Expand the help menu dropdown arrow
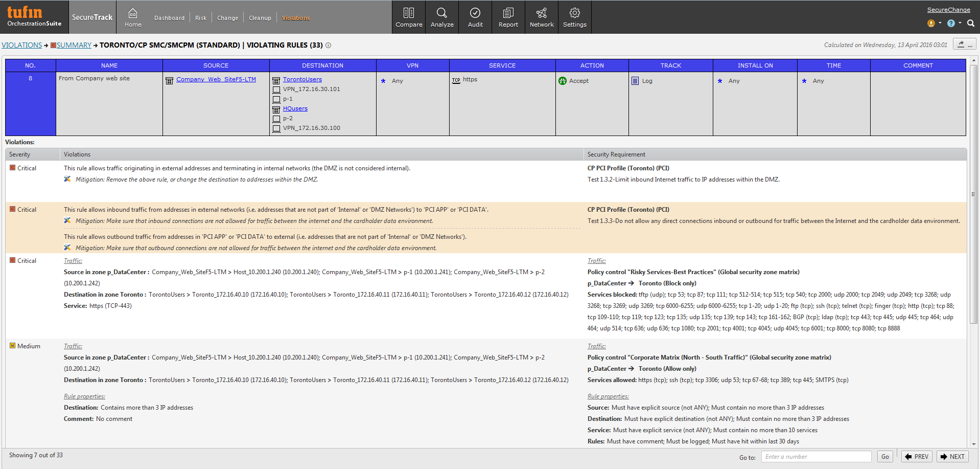980x469 pixels. (x=960, y=23)
